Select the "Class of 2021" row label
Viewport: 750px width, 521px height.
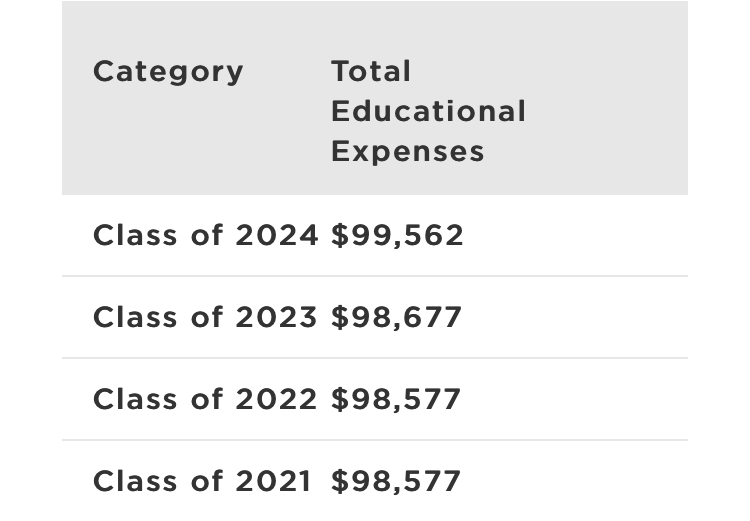click(202, 481)
